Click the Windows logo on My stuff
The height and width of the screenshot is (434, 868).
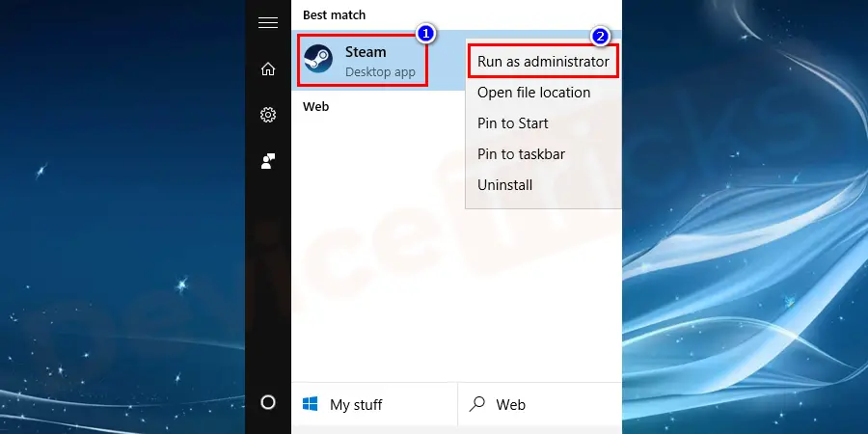pos(310,405)
